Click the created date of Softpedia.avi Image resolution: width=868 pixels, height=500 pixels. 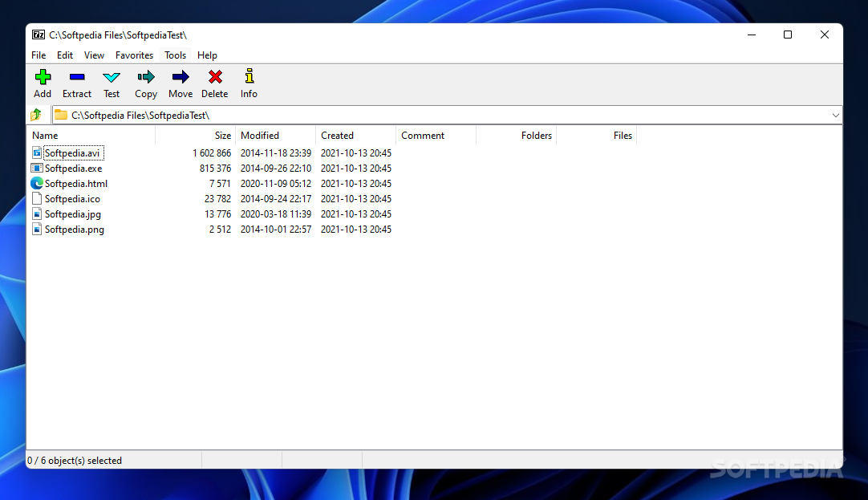[x=356, y=152]
